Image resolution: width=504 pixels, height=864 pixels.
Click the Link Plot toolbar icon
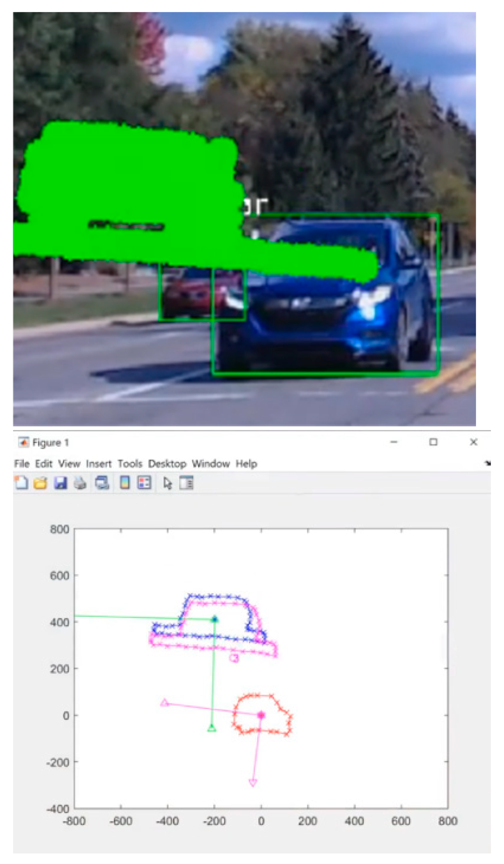point(102,483)
